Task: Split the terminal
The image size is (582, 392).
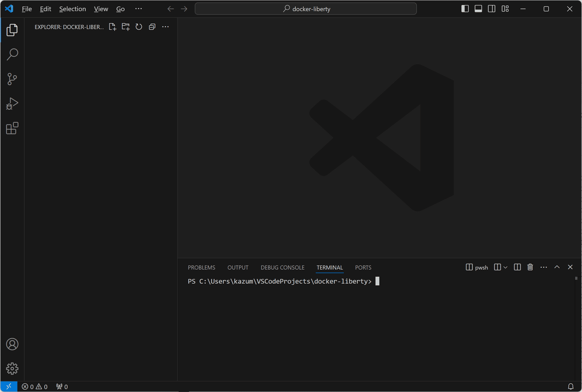Action: (517, 267)
